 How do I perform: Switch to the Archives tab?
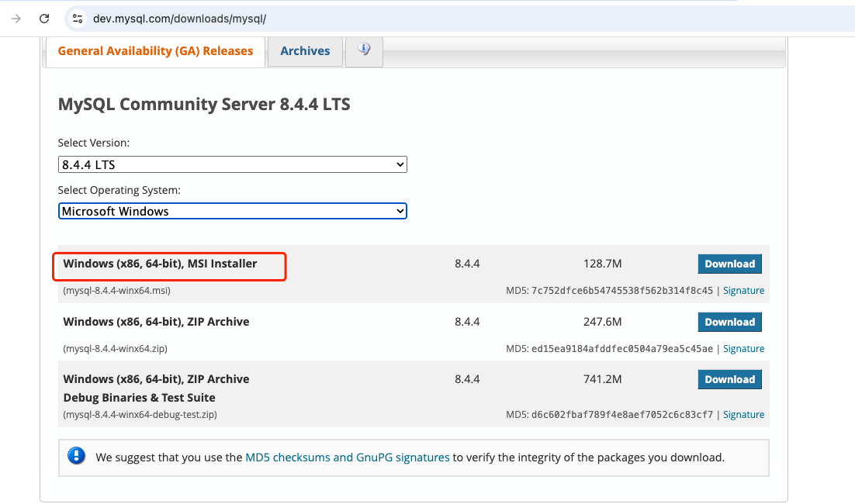[x=305, y=51]
